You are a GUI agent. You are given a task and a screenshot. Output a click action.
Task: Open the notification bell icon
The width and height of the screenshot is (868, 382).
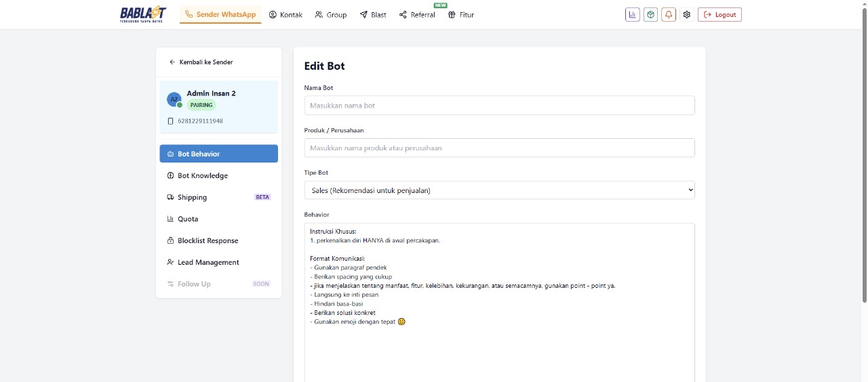(669, 14)
